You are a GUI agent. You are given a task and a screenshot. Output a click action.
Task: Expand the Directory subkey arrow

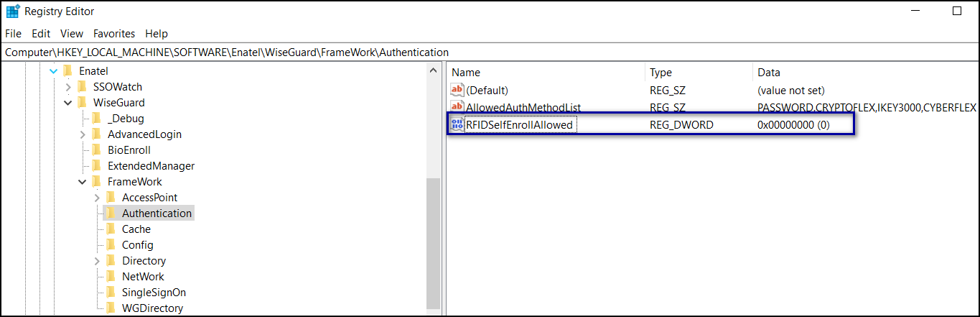point(97,261)
